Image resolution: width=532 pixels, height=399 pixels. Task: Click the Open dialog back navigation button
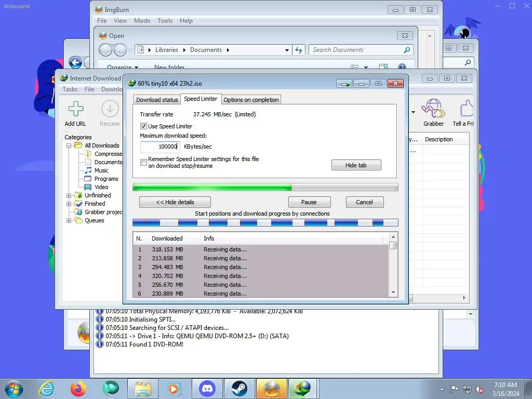coord(105,50)
